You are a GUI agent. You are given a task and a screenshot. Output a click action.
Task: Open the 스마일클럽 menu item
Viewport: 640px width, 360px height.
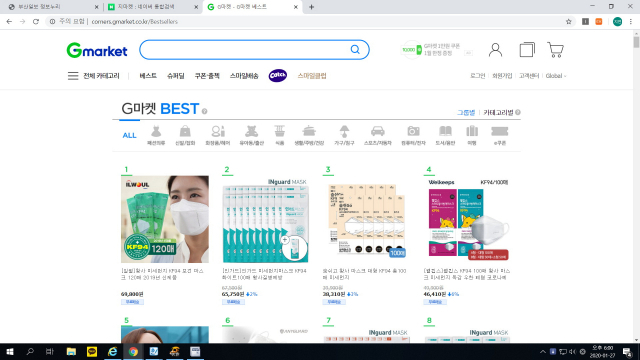coord(312,76)
